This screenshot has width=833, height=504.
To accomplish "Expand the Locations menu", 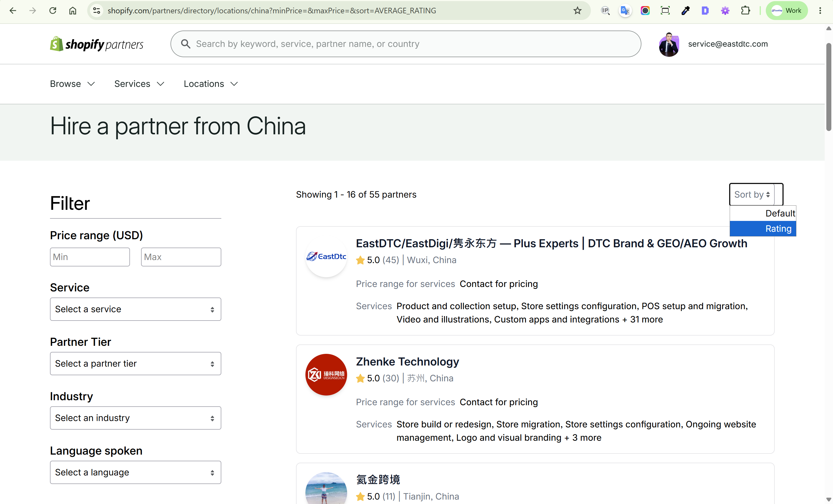I will point(211,84).
